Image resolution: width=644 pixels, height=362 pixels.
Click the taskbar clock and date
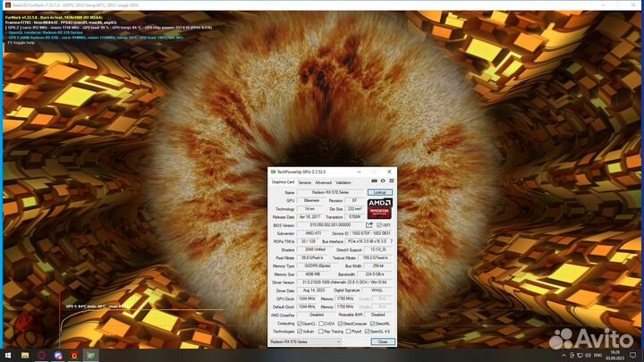pos(614,356)
